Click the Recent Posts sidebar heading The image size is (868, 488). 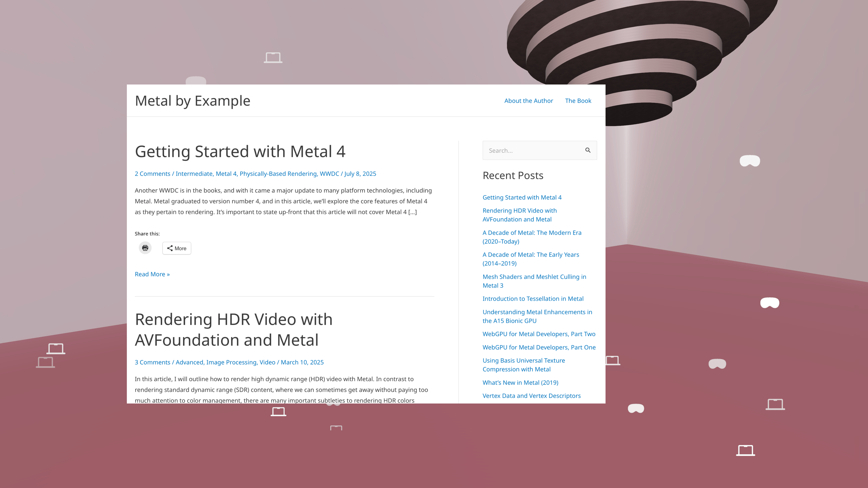coord(513,176)
